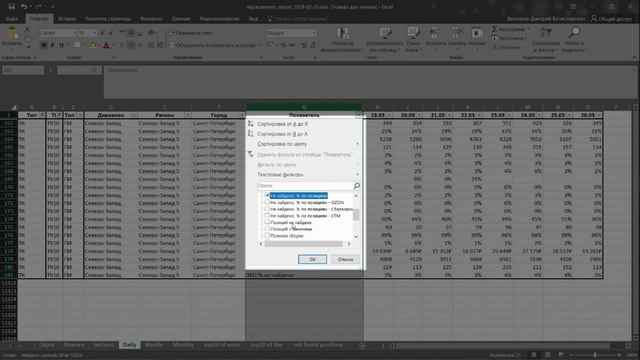The width and height of the screenshot is (640, 360).
Task: Toggle italic formatting in ribbon
Action: [x=52, y=45]
